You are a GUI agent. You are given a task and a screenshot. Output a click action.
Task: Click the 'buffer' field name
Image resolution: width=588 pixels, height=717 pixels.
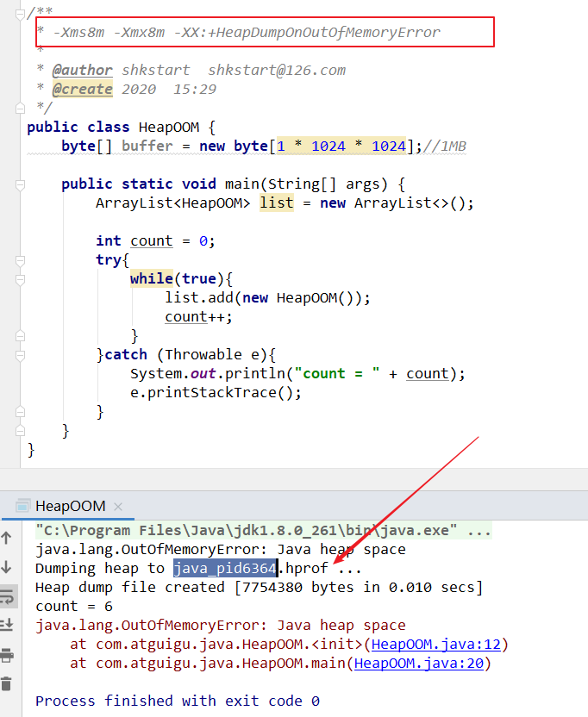pyautogui.click(x=147, y=146)
